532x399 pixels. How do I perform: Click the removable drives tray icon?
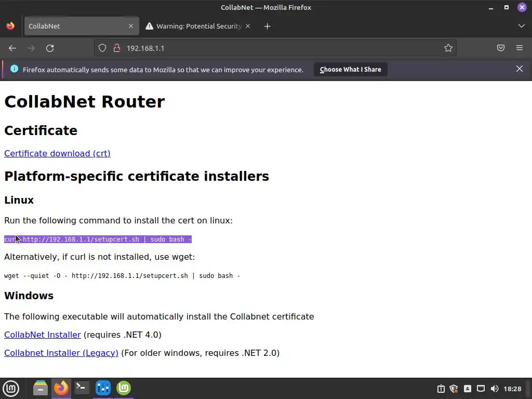pos(467,389)
